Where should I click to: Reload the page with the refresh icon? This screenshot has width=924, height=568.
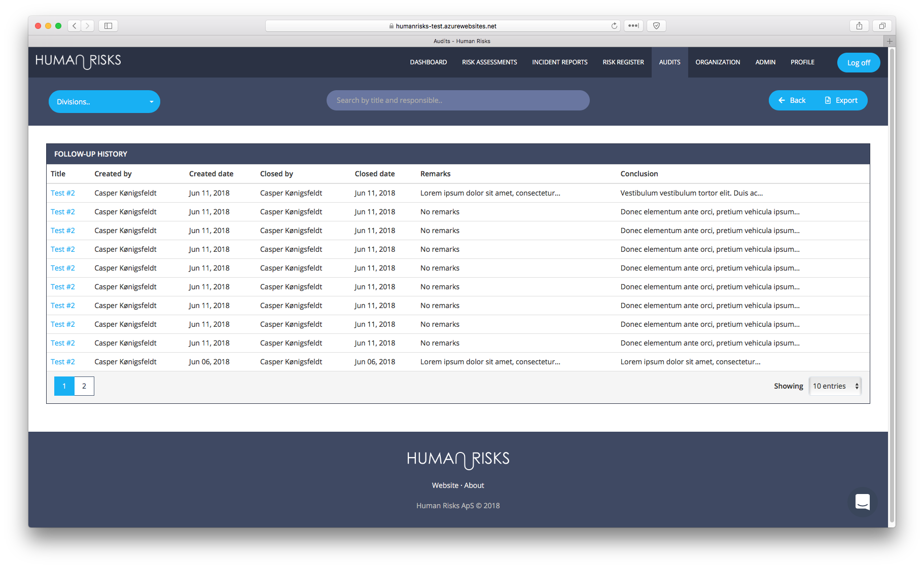click(x=614, y=26)
